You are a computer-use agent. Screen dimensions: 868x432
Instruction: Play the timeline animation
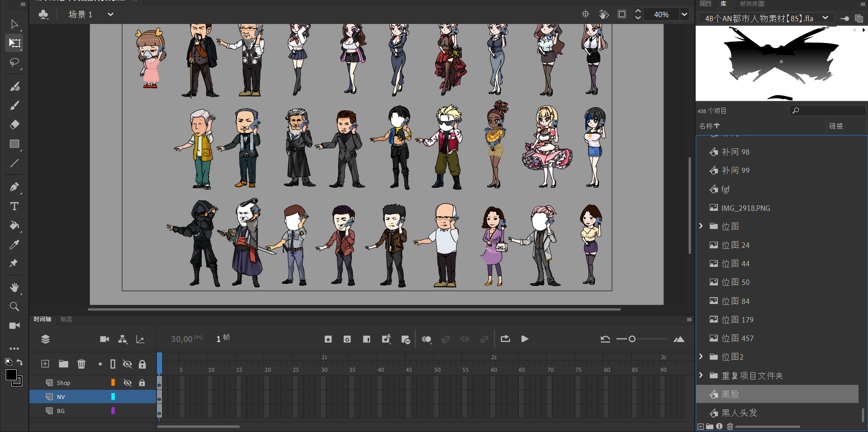click(x=525, y=339)
